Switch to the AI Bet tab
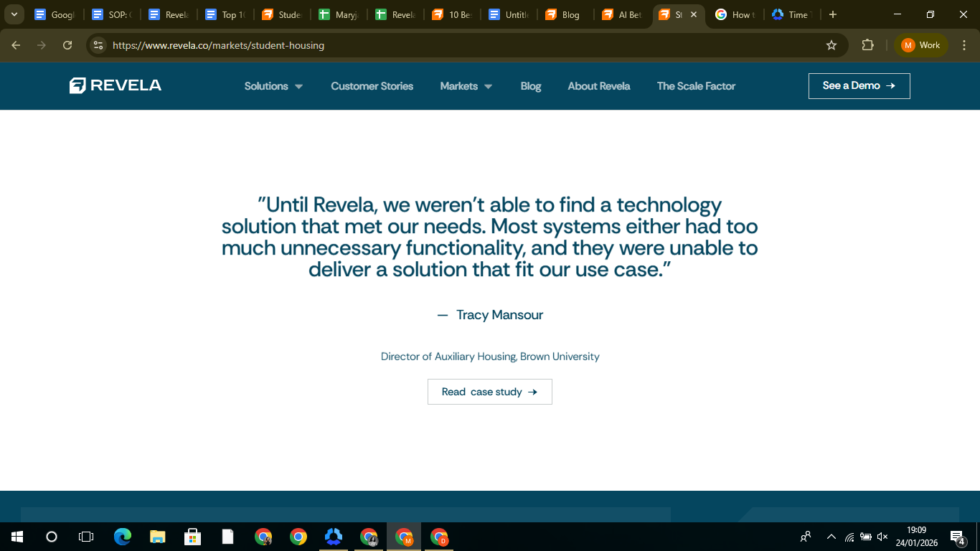This screenshot has height=551, width=980. [621, 14]
